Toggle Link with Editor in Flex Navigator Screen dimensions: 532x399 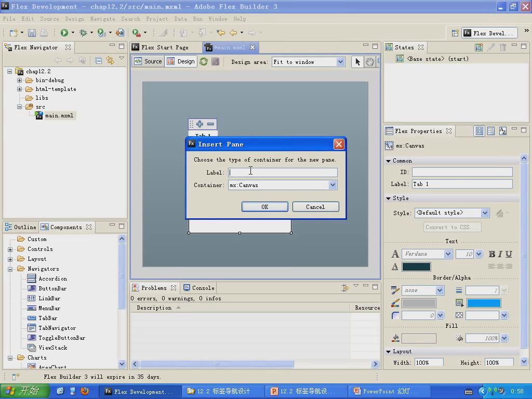[110, 60]
